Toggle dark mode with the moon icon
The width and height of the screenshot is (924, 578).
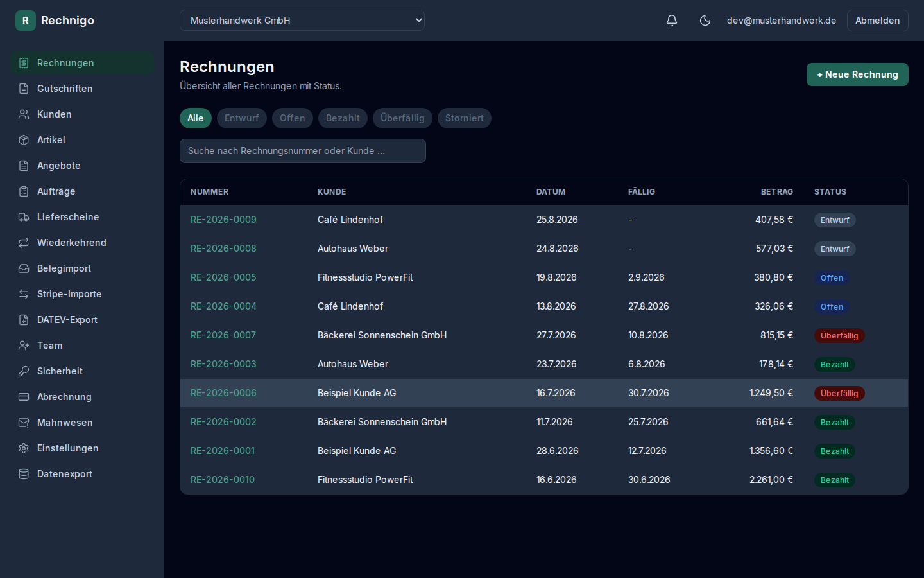pyautogui.click(x=705, y=21)
